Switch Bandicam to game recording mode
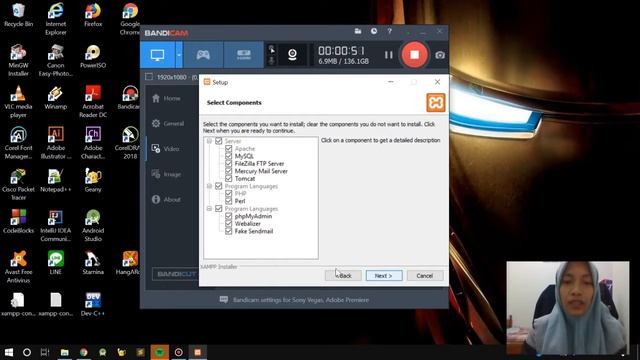 (203, 55)
